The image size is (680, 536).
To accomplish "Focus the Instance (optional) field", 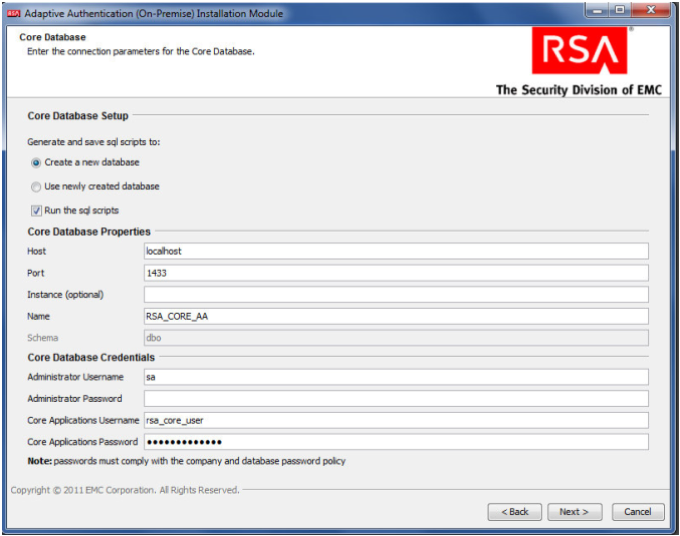I will 396,294.
